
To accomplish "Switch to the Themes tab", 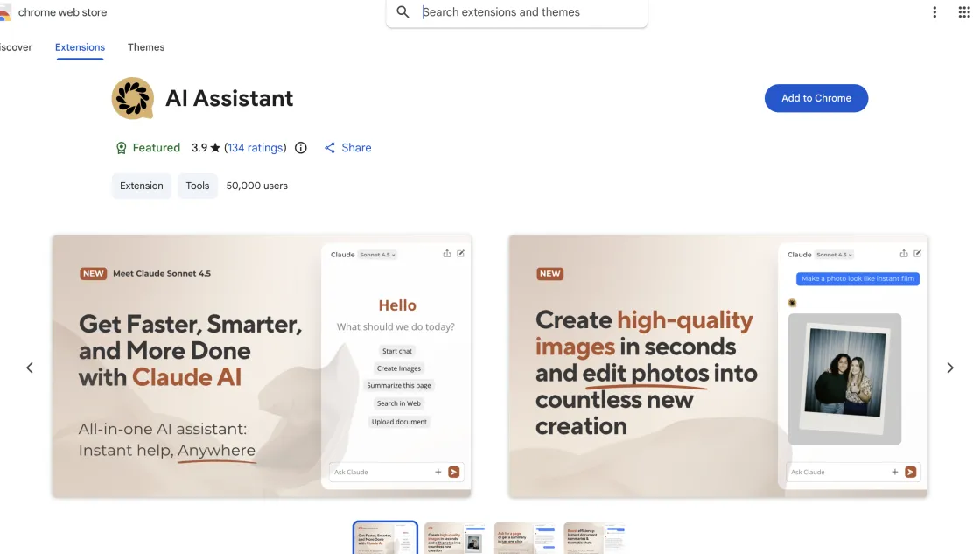I will click(145, 47).
